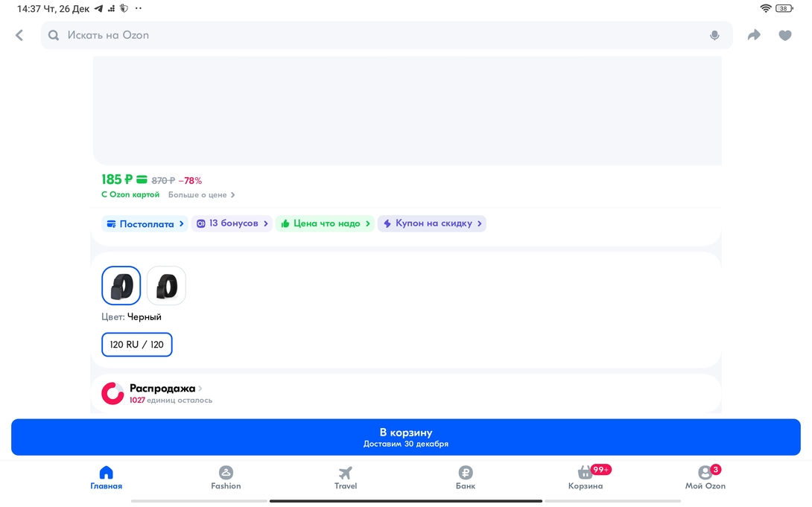Tap the Искать на Ozon search field
Viewport: 812px width, 507px height.
tap(372, 35)
